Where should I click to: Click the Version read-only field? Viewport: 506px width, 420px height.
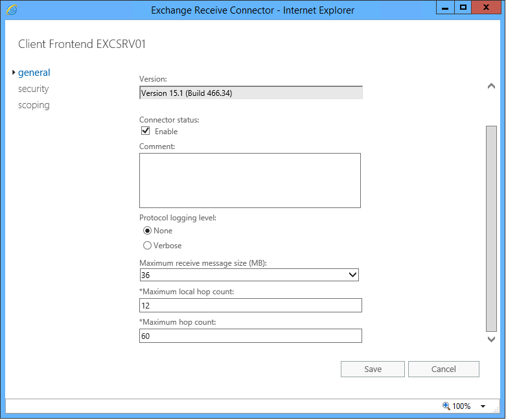[x=251, y=93]
